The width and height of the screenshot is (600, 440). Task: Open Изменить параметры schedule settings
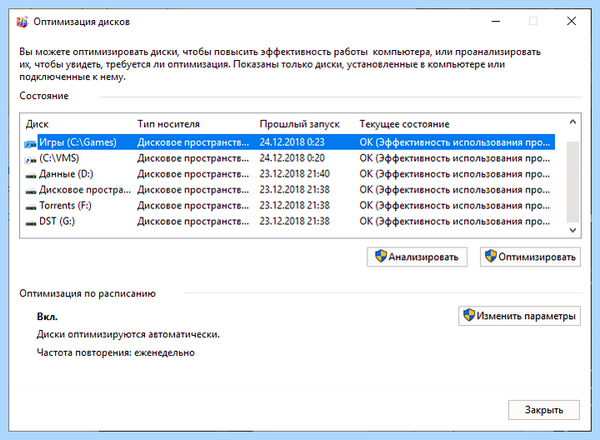[x=519, y=316]
